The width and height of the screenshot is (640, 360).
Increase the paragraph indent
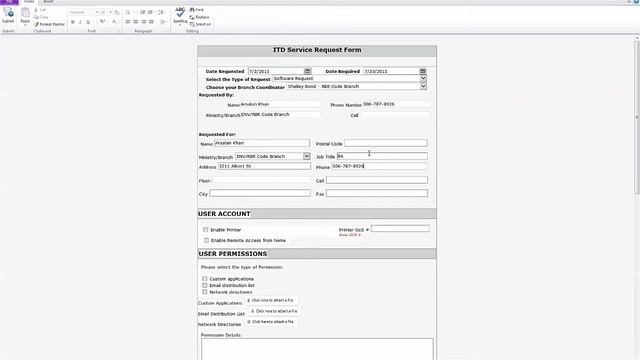pyautogui.click(x=150, y=12)
